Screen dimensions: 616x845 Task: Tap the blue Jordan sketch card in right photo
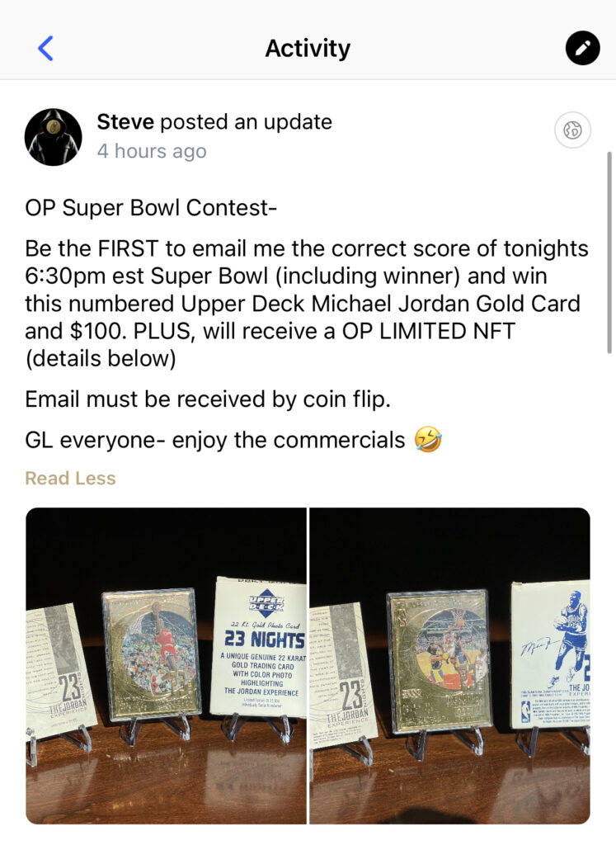coord(550,654)
